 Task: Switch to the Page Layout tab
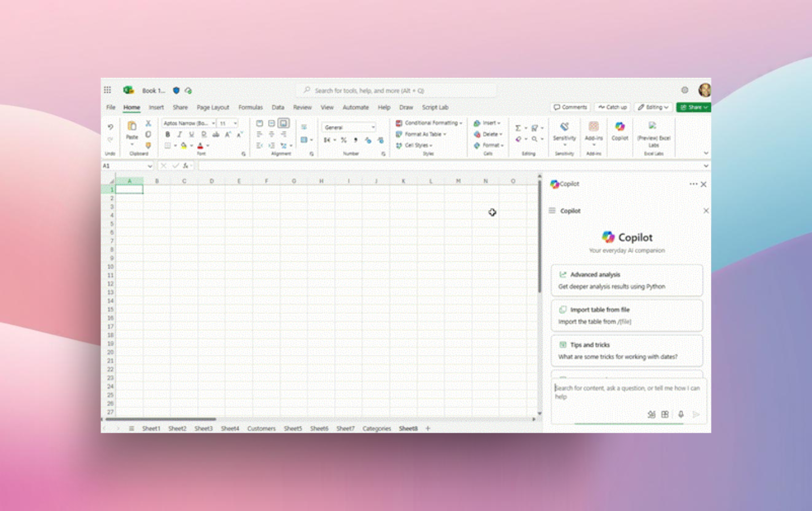(x=213, y=107)
